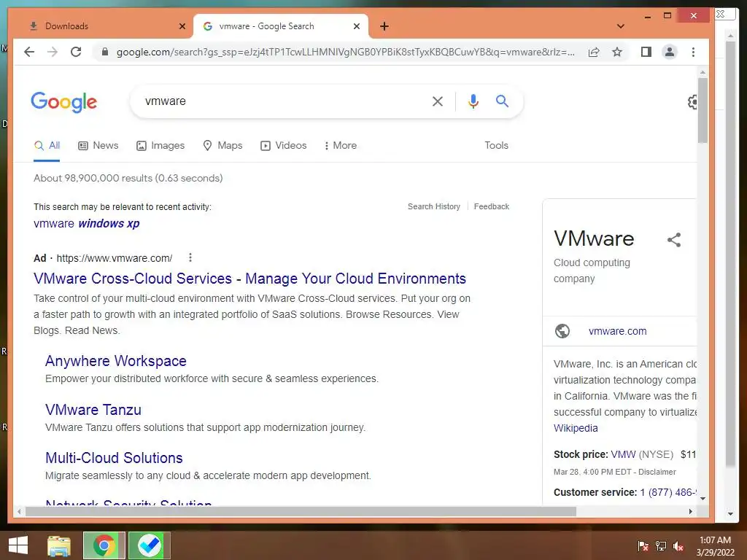The image size is (747, 560).
Task: Visit vmware.com from the knowledge panel
Action: 617,331
